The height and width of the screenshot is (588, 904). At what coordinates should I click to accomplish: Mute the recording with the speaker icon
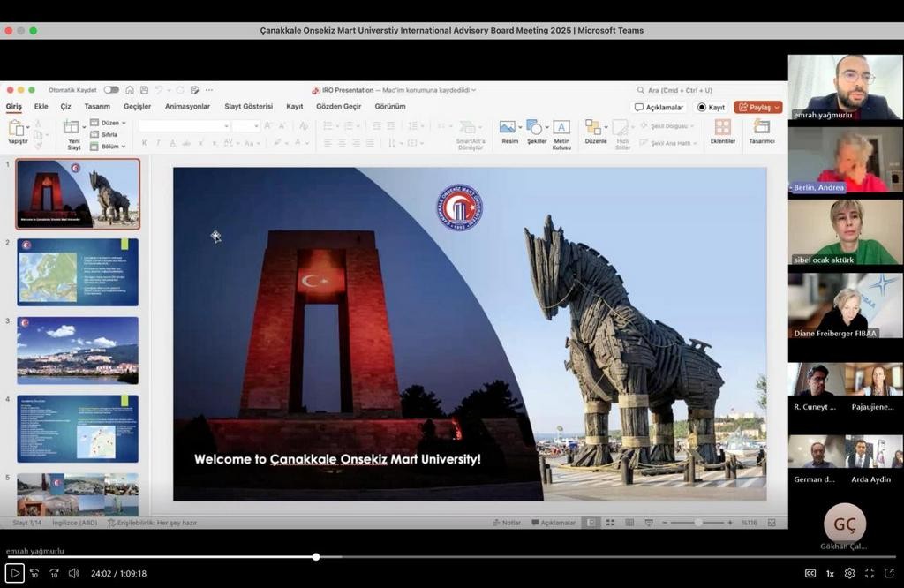coord(73,573)
